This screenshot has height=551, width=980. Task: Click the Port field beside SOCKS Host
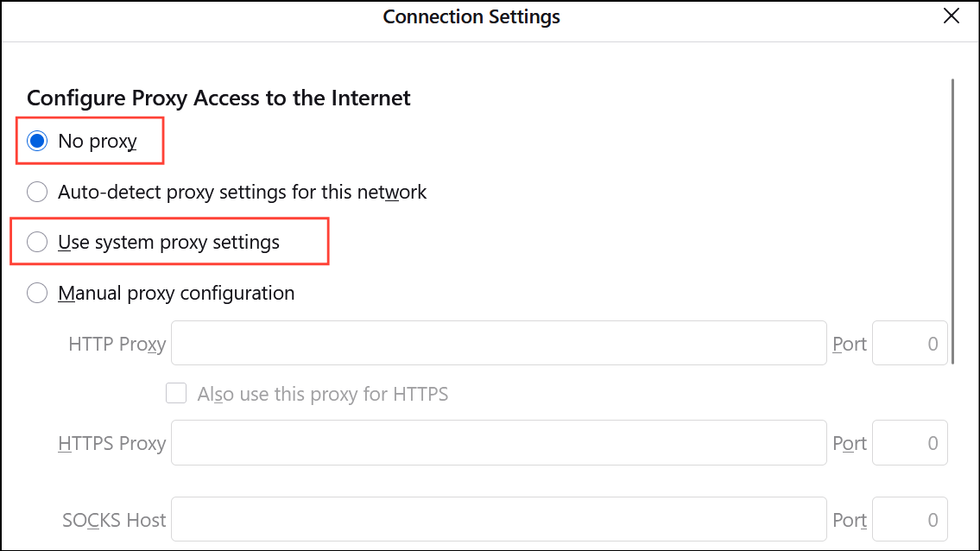click(909, 519)
